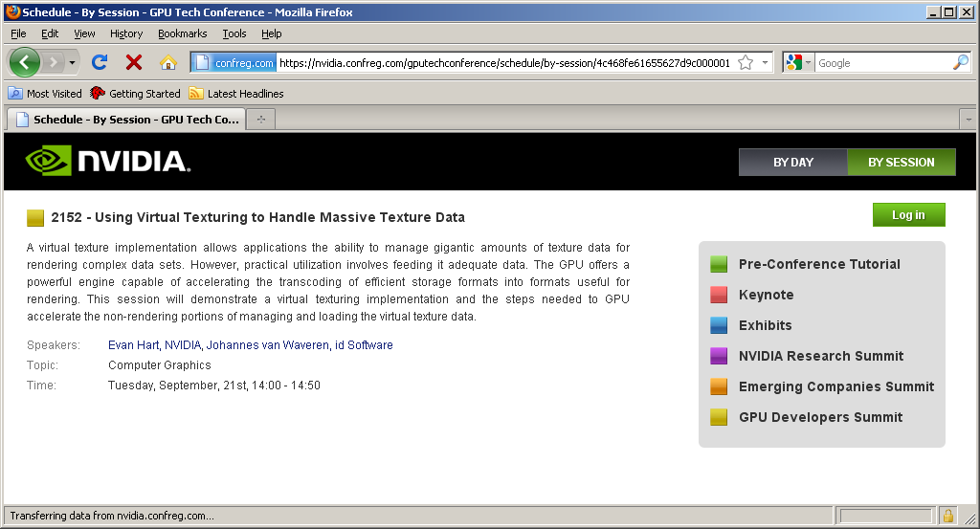Image resolution: width=980 pixels, height=529 pixels.
Task: Click the Reload page icon
Action: (x=99, y=63)
